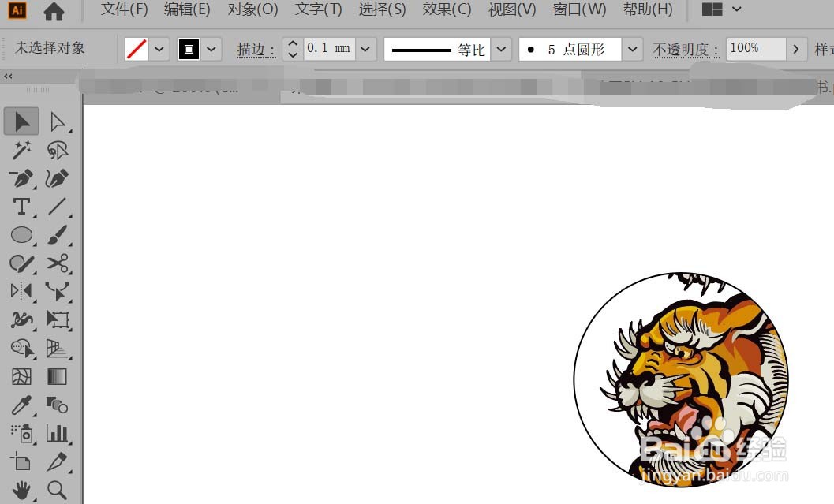834x504 pixels.
Task: Select the Direct Selection tool
Action: (57, 121)
